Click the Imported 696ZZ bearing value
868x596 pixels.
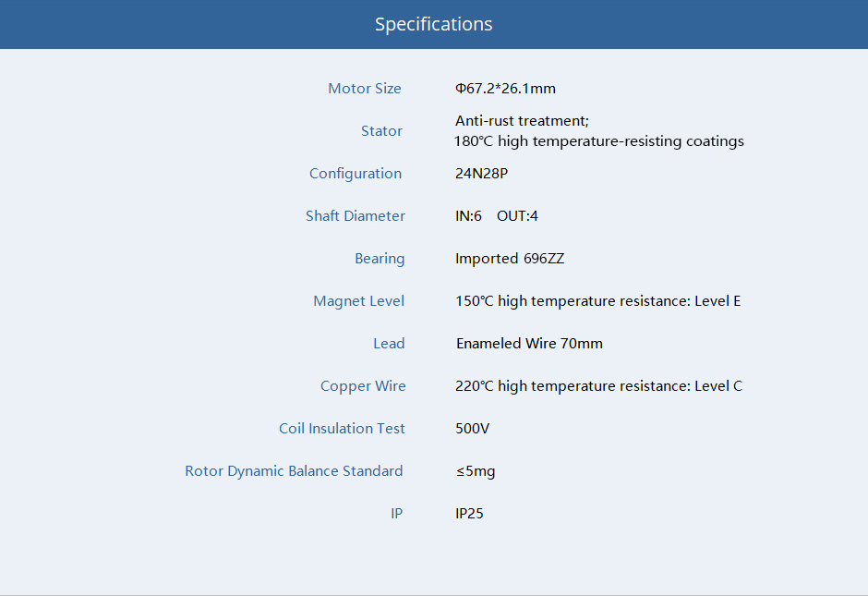point(509,259)
